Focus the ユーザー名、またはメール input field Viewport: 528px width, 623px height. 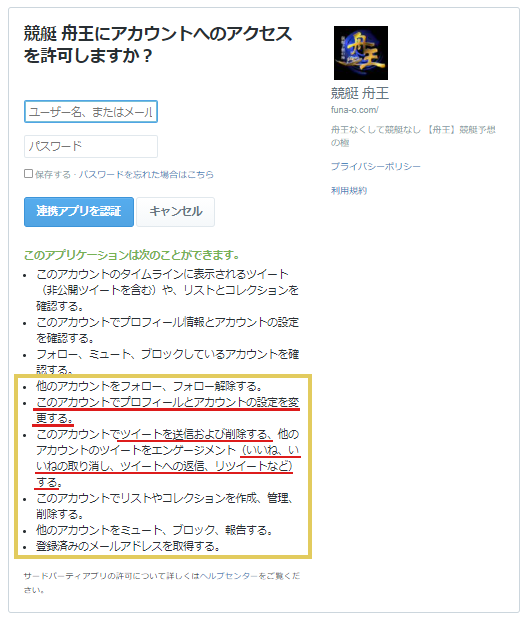91,112
